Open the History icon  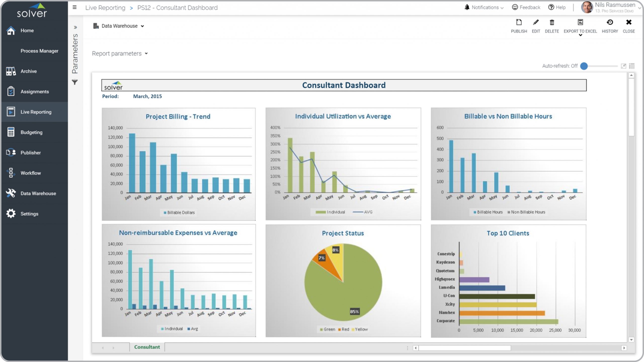point(610,23)
